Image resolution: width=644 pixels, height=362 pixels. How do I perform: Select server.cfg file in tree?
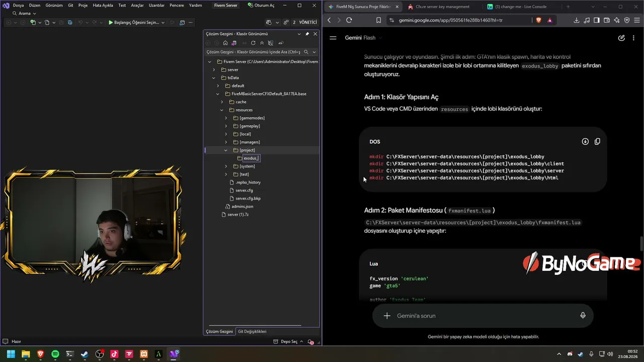[x=244, y=191]
